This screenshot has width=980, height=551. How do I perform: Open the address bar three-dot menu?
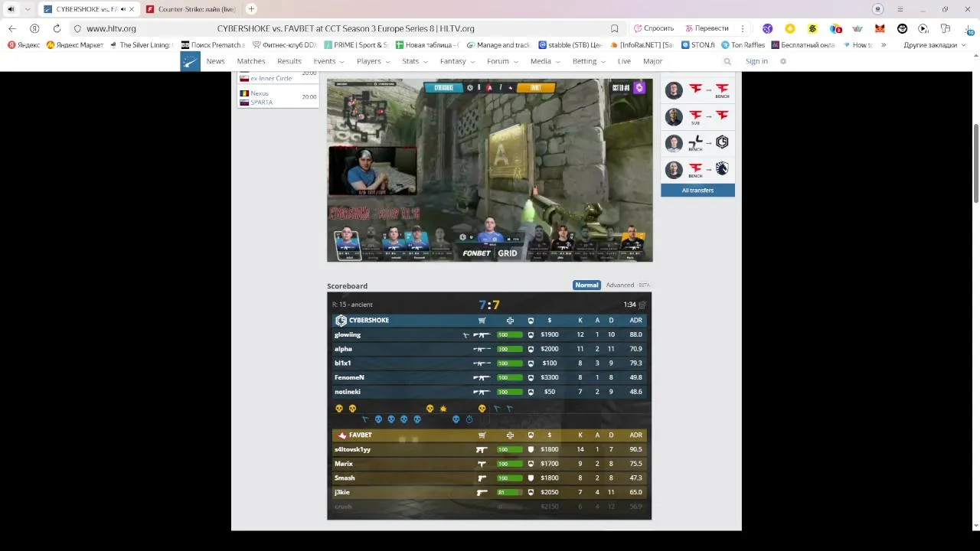743,28
